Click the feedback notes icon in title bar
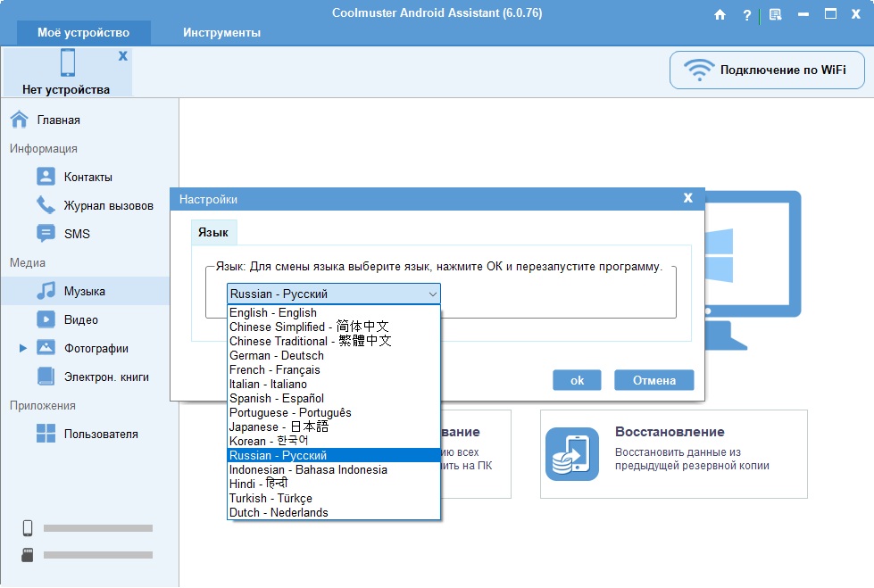Image resolution: width=874 pixels, height=588 pixels. (775, 14)
